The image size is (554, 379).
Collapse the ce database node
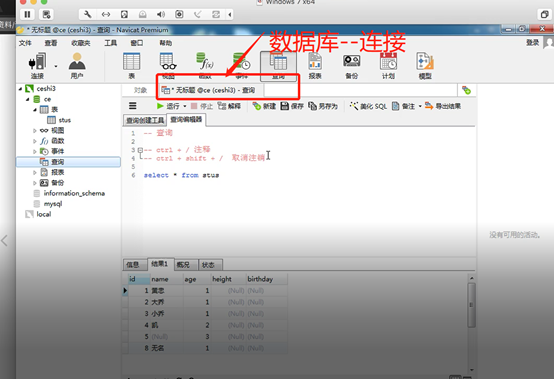(27, 99)
